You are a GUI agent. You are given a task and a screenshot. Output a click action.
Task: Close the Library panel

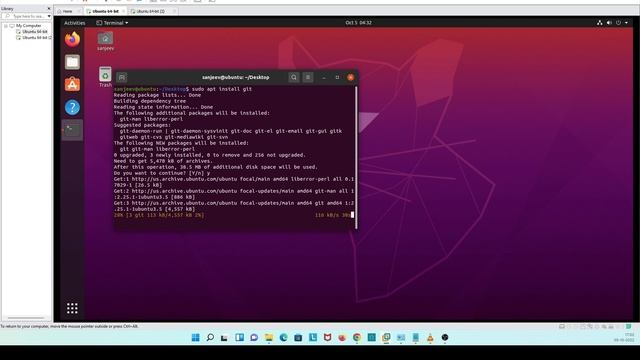pos(49,8)
